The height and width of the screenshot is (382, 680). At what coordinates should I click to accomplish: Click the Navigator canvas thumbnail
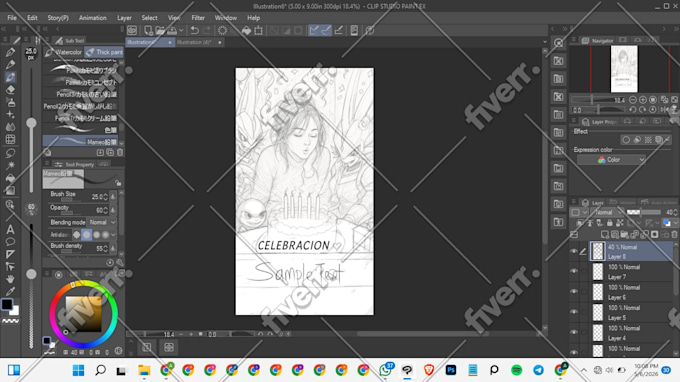tap(624, 69)
